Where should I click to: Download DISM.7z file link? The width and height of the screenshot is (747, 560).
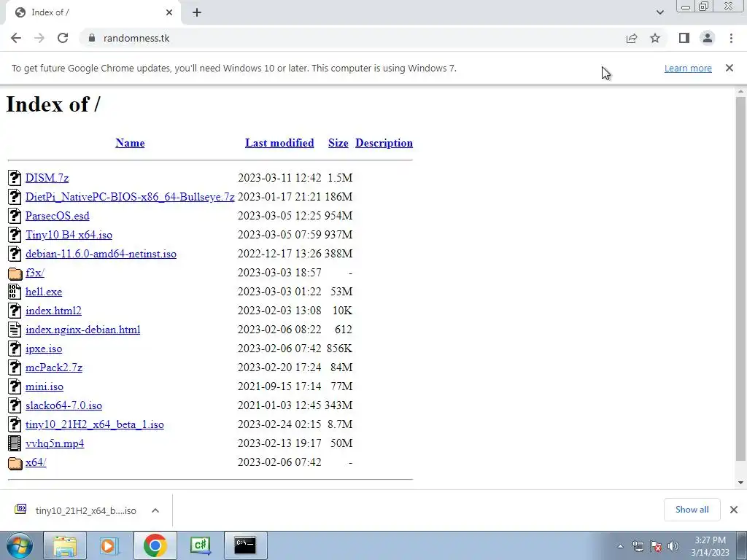47,178
